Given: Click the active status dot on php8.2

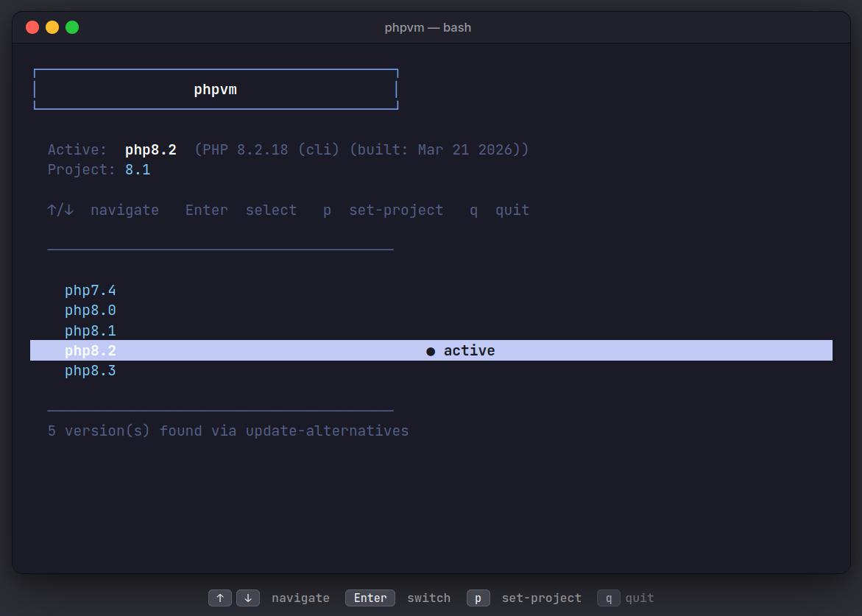Looking at the screenshot, I should (431, 352).
